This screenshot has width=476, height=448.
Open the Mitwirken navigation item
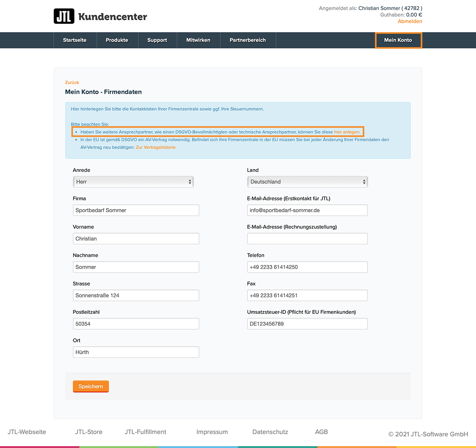pyautogui.click(x=198, y=40)
